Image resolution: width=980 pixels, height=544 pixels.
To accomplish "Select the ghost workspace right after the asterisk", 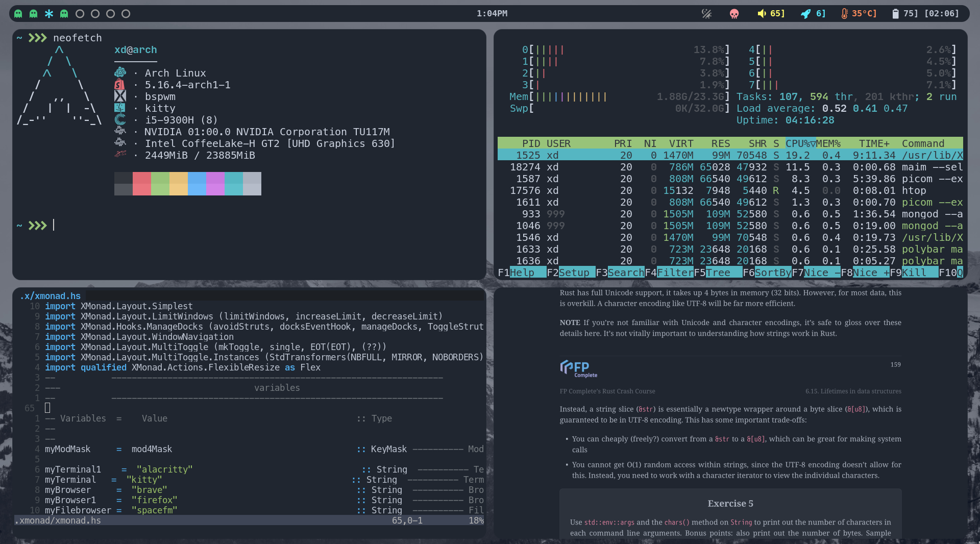I will click(64, 14).
